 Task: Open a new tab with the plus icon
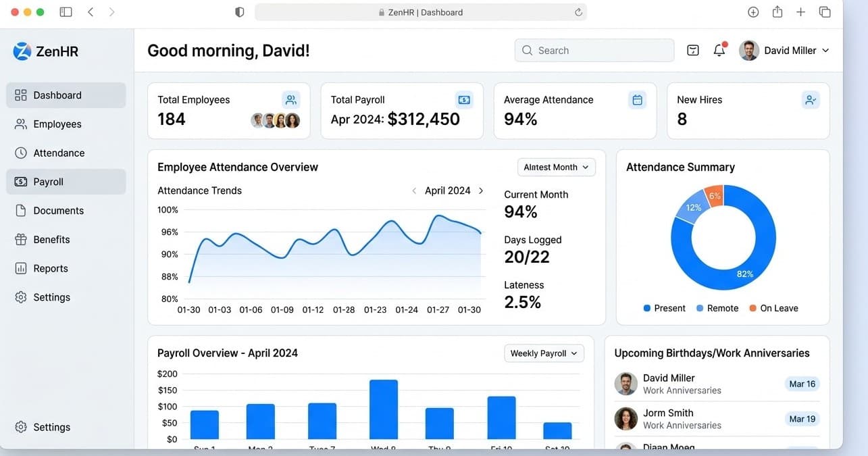(x=800, y=12)
